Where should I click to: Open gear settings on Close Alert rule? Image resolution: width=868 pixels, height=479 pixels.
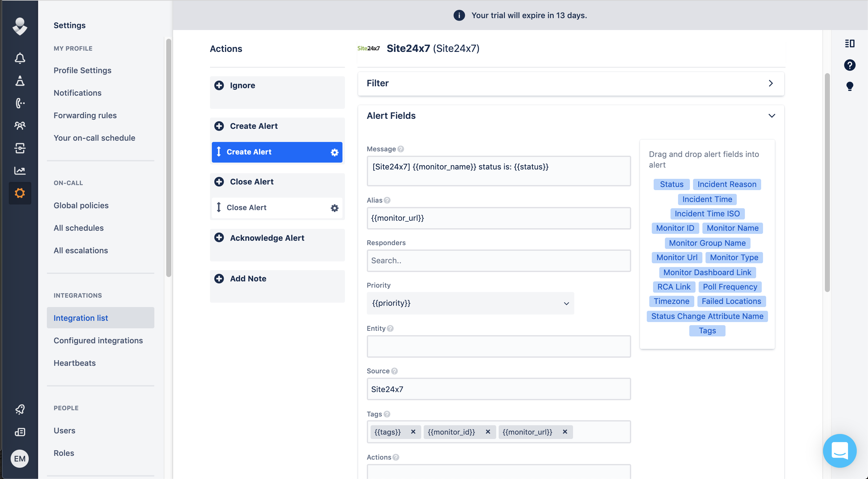point(334,208)
